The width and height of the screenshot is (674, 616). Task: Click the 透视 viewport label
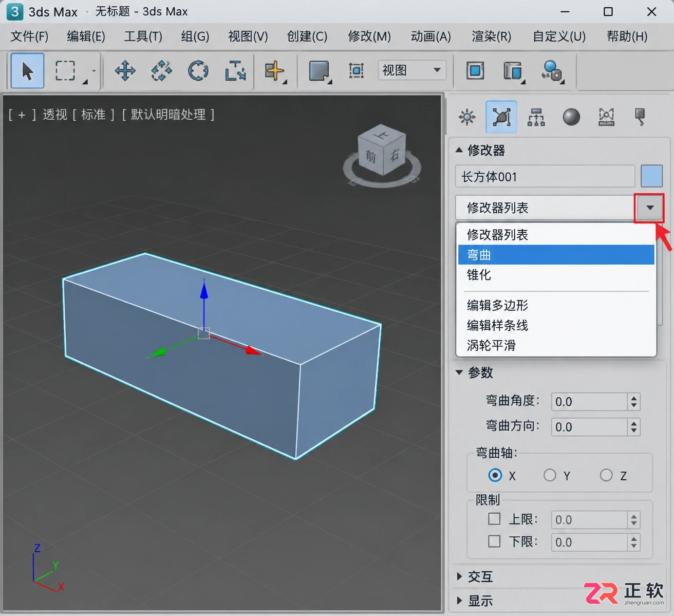pyautogui.click(x=55, y=114)
